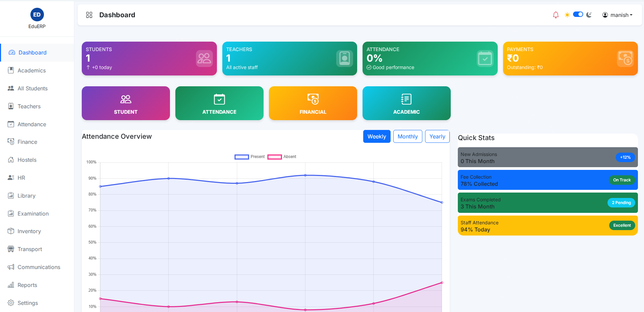
Task: Open the Library sidebar menu item
Action: pyautogui.click(x=26, y=196)
